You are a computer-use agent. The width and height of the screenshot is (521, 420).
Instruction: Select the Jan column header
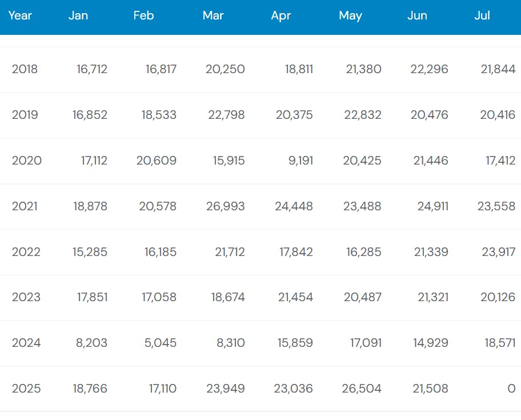(78, 15)
